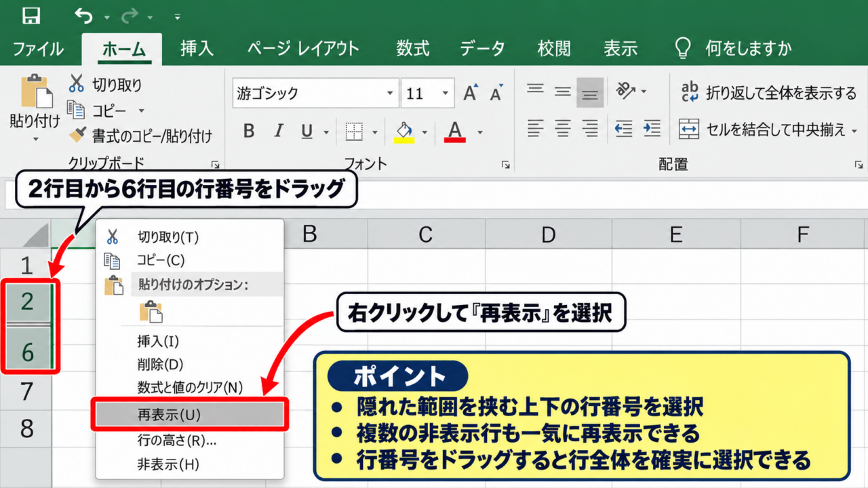Choose 挿入(I) in context menu
The image size is (868, 488).
[x=190, y=341]
